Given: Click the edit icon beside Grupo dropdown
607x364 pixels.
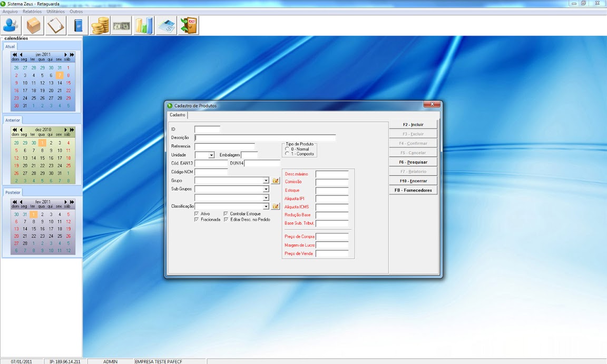Looking at the screenshot, I should (x=276, y=181).
